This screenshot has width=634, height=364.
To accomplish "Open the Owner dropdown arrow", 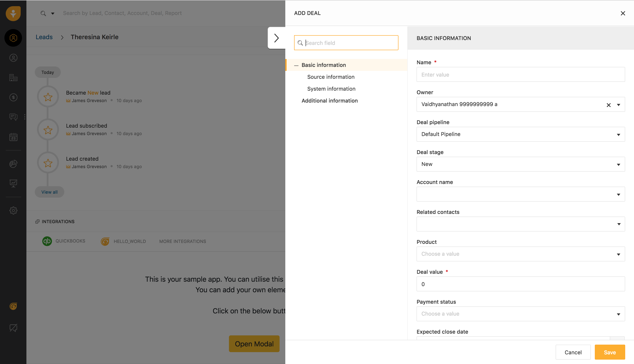I will coord(619,105).
